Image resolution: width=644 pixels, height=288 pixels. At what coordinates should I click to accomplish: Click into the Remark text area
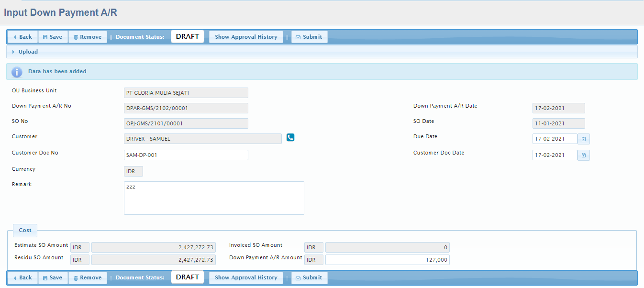tap(214, 198)
